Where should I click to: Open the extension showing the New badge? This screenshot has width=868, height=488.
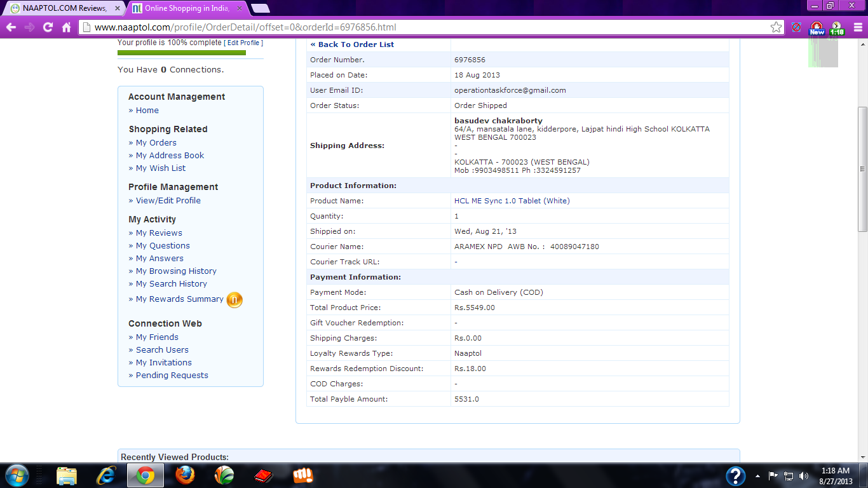coord(817,28)
